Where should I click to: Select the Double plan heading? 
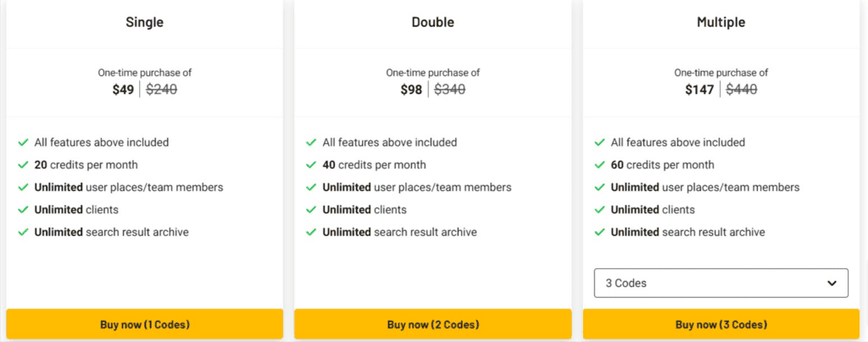pyautogui.click(x=432, y=23)
